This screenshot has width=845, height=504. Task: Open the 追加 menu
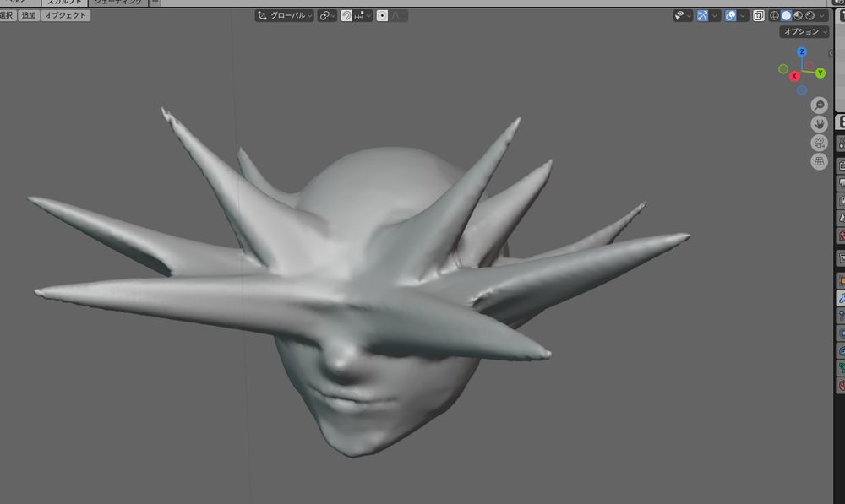[29, 15]
